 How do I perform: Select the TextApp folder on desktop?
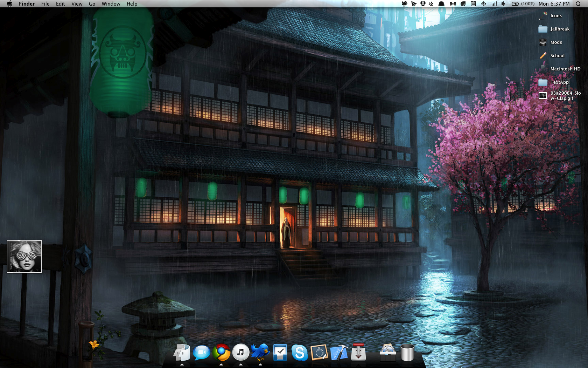tap(554, 82)
